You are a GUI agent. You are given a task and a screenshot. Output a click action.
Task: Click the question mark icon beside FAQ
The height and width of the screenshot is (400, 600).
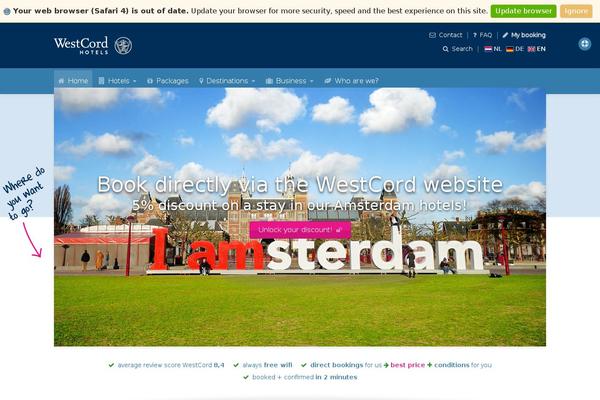(475, 35)
